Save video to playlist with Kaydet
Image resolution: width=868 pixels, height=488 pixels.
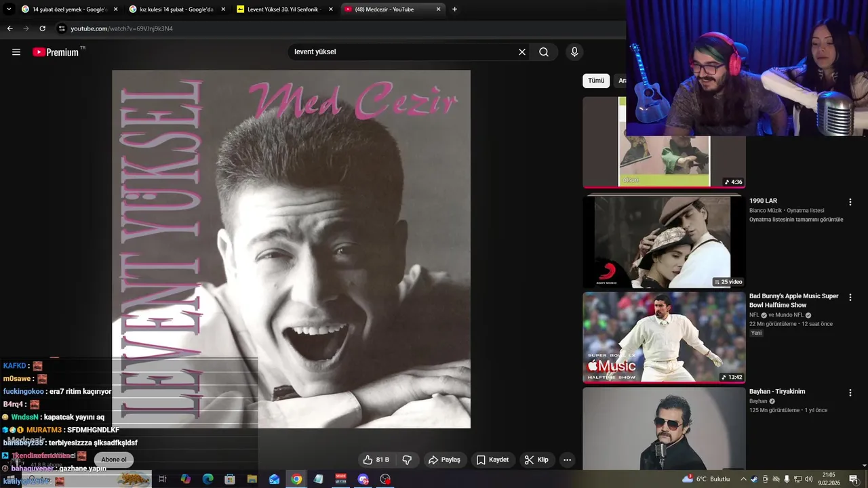tap(492, 460)
